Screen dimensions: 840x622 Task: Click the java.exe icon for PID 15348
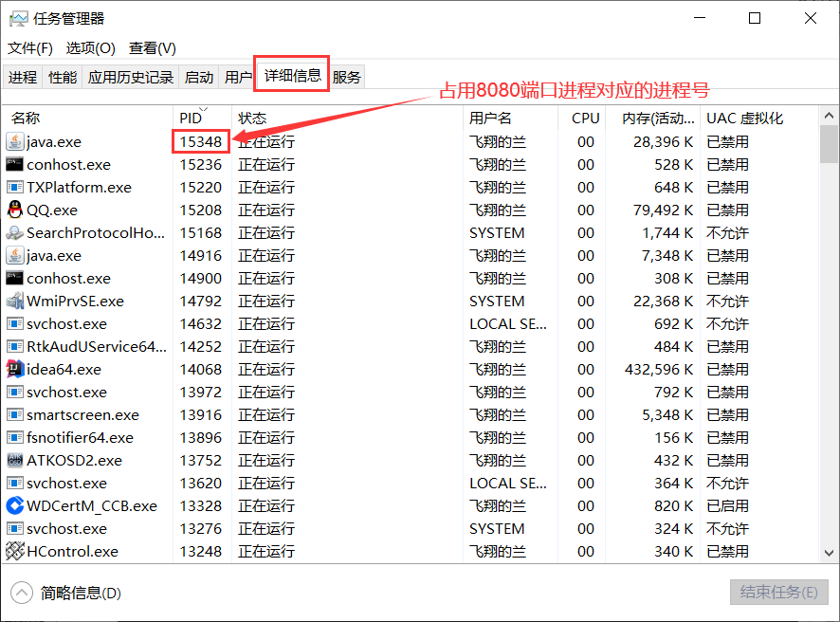pos(15,141)
